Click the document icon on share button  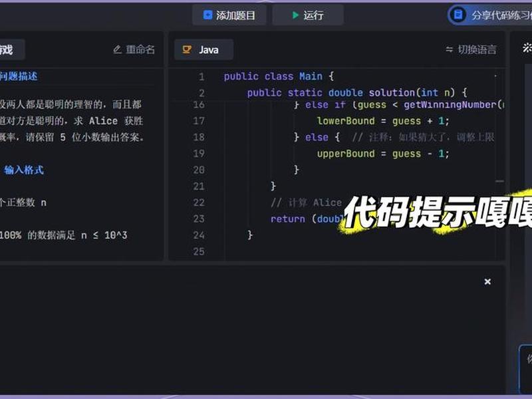pyautogui.click(x=458, y=15)
